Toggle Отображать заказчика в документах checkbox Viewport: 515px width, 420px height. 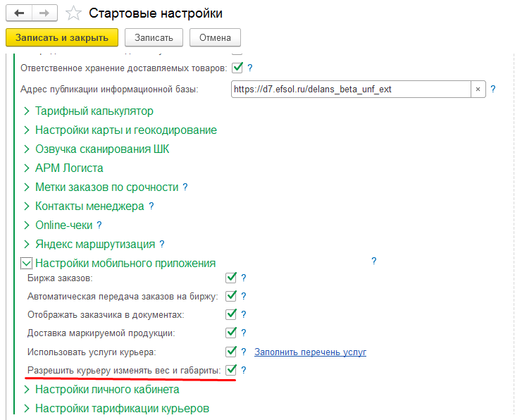[x=231, y=314]
